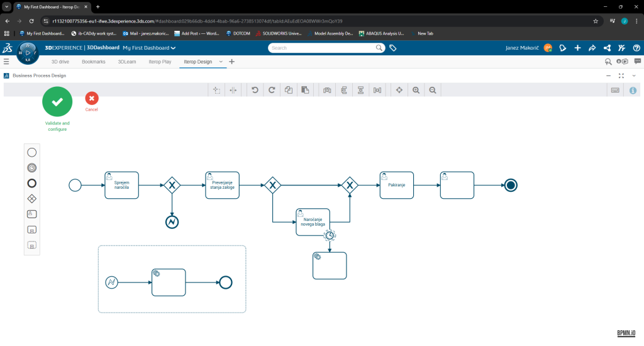The image size is (644, 346).
Task: Expand the widget options chevron menu
Action: (x=634, y=75)
